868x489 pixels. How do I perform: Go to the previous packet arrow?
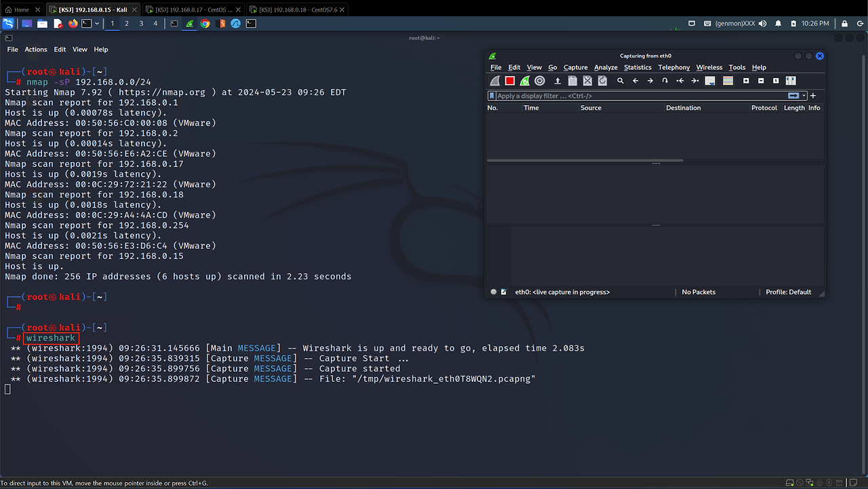tap(635, 81)
